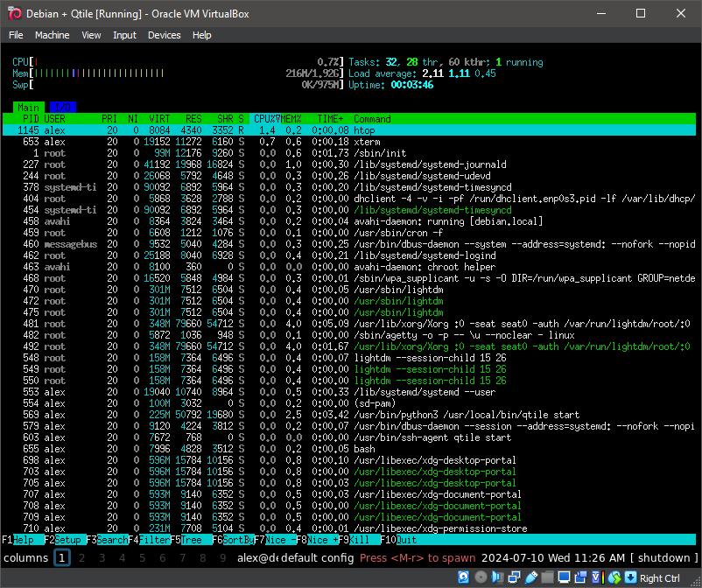Viewport: 702px width, 588px height.
Task: Sort processes by the CPU% column header
Action: pyautogui.click(x=267, y=118)
